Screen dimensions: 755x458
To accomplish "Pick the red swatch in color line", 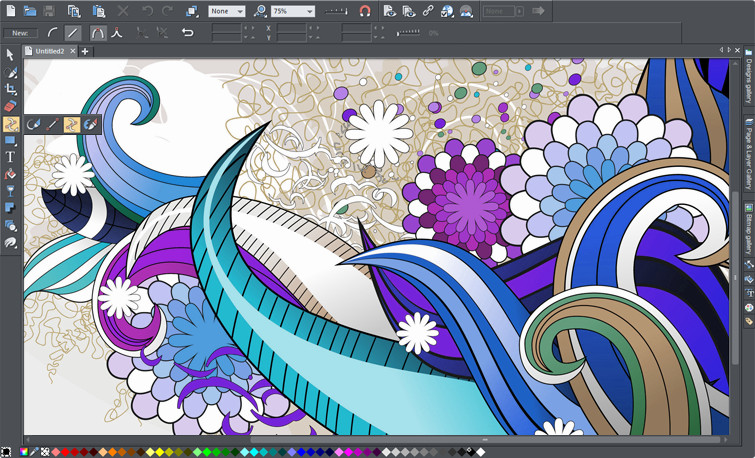I will (x=65, y=452).
